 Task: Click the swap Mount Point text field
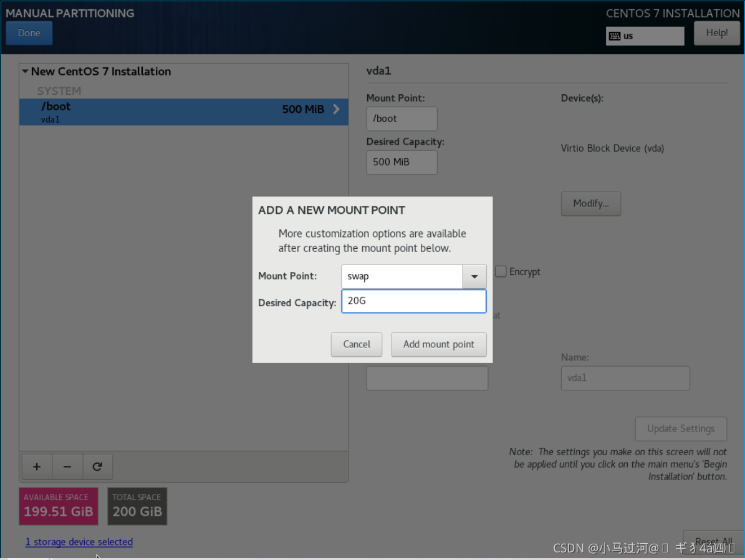click(402, 276)
